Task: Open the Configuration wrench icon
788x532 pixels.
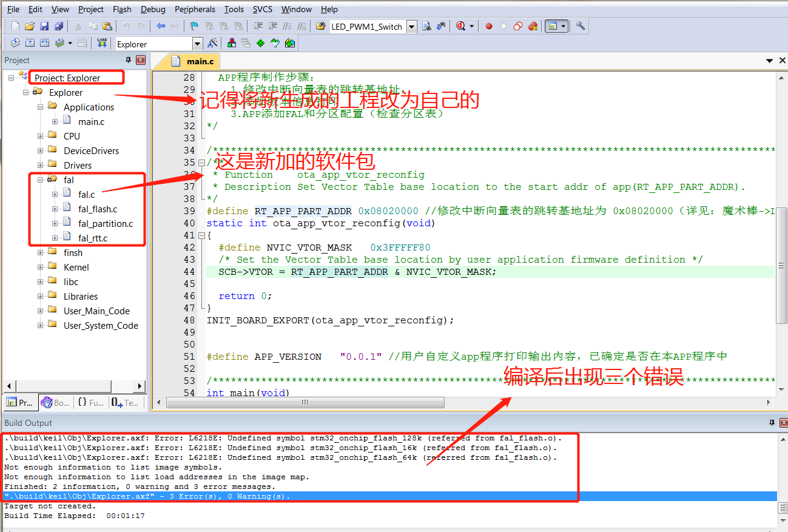Action: point(581,26)
